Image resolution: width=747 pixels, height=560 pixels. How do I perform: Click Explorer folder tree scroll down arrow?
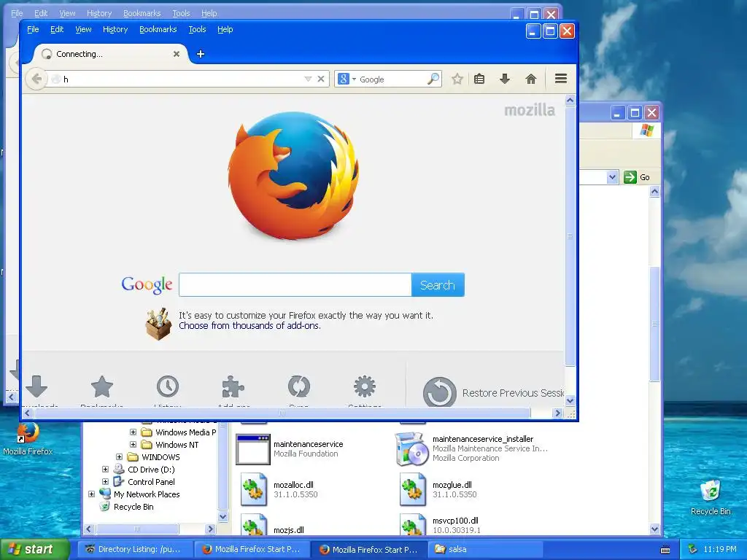click(x=222, y=517)
